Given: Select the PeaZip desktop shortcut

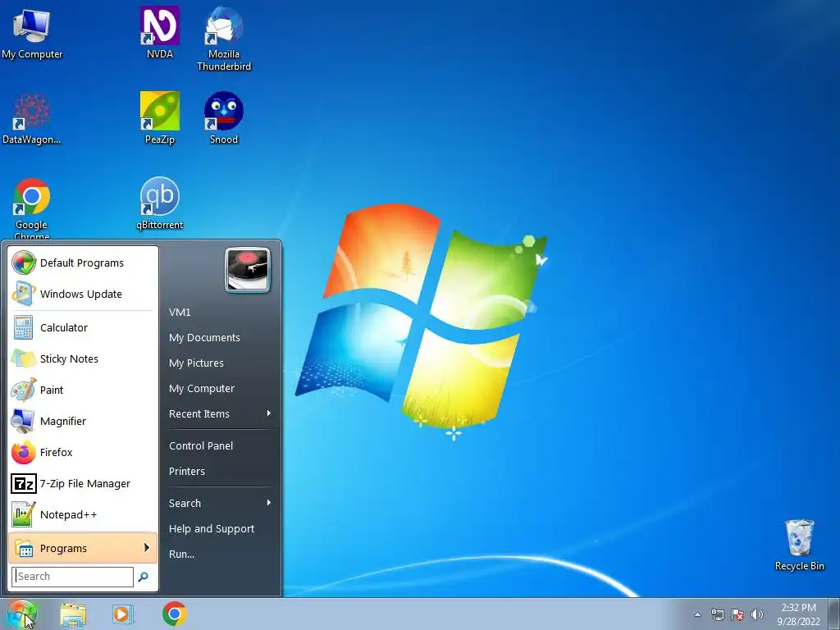Looking at the screenshot, I should 160,118.
